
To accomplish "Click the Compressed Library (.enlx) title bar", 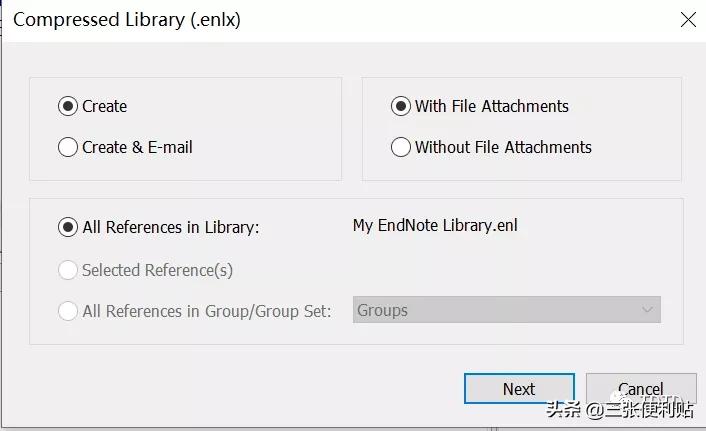I will click(300, 19).
